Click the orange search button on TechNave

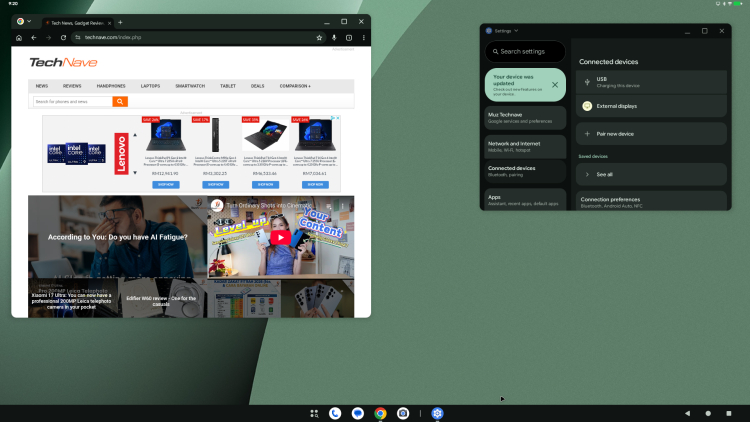(120, 101)
